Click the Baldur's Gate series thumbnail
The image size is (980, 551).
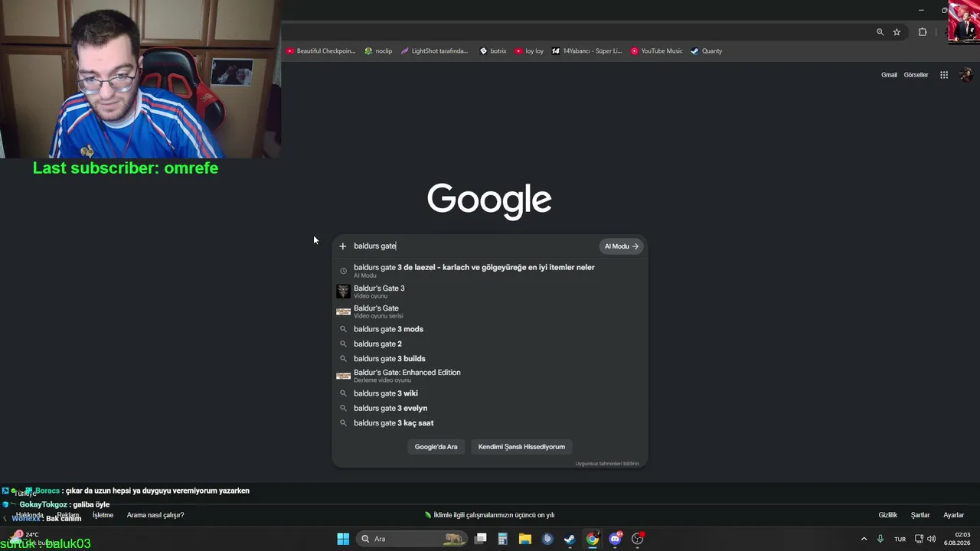(343, 311)
